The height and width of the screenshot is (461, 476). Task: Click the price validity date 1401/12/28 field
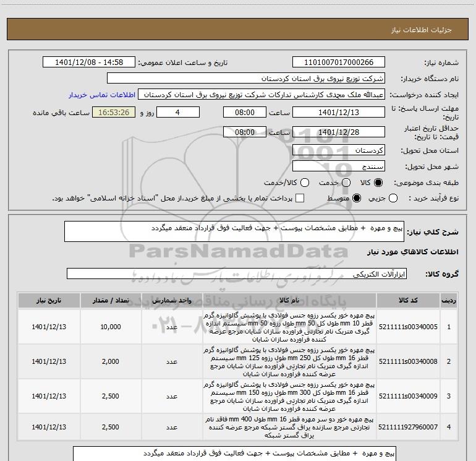[339, 132]
